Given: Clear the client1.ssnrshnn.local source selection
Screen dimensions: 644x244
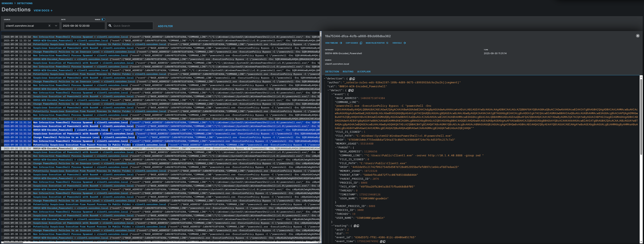Looking at the screenshot, I should click(x=49, y=26).
